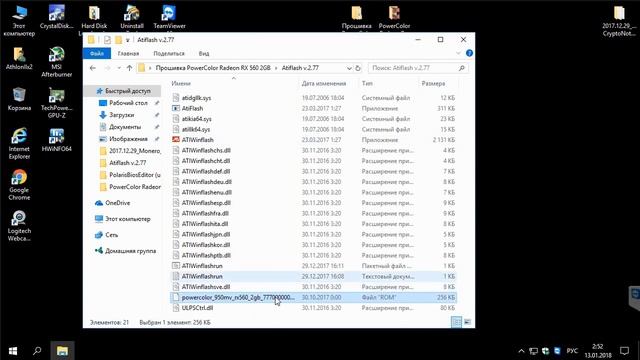Switch input language РУС indicator
This screenshot has height=360, width=640.
pos(572,351)
